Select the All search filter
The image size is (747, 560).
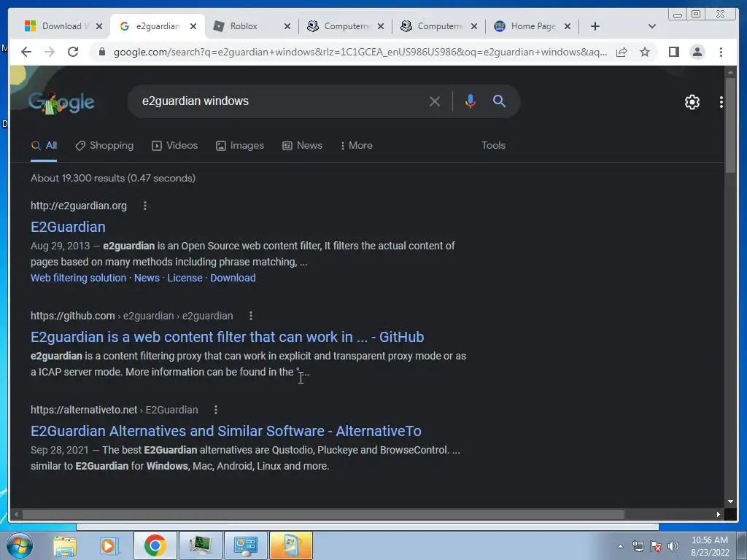tap(44, 146)
